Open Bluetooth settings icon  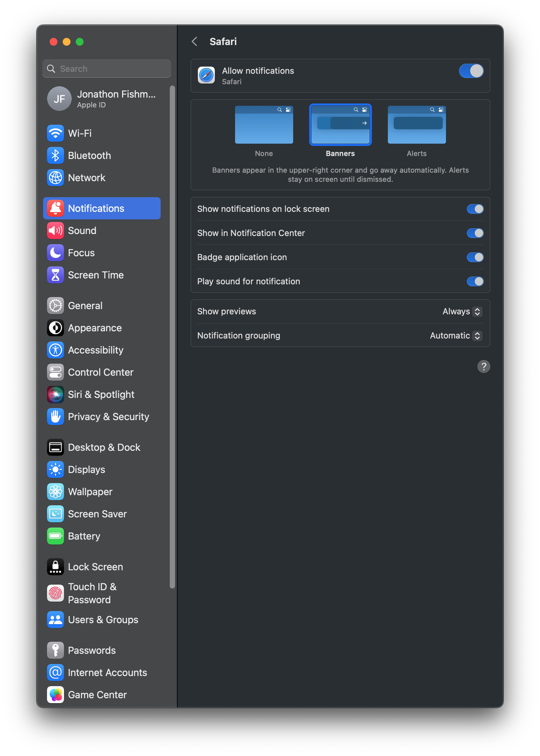(55, 156)
